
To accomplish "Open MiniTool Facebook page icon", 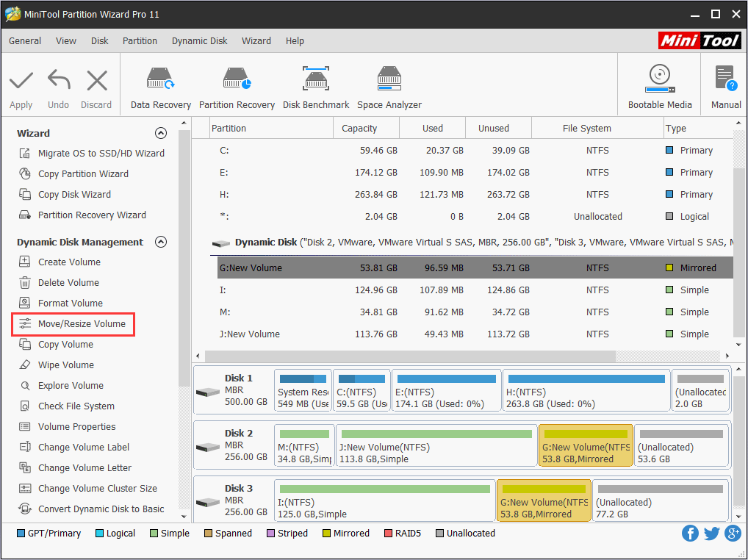I will tap(690, 533).
